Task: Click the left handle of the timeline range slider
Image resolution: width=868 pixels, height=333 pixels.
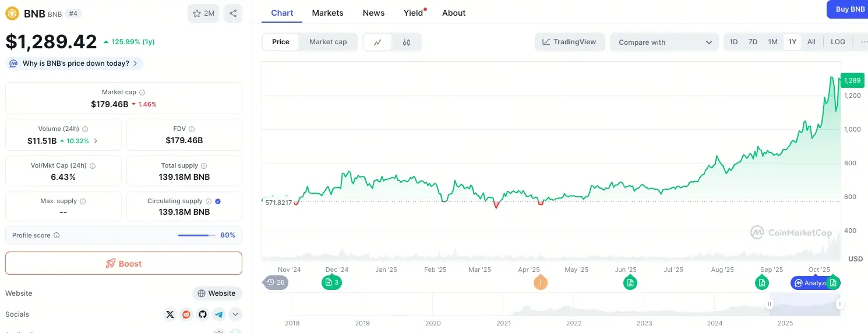Action: pos(770,304)
